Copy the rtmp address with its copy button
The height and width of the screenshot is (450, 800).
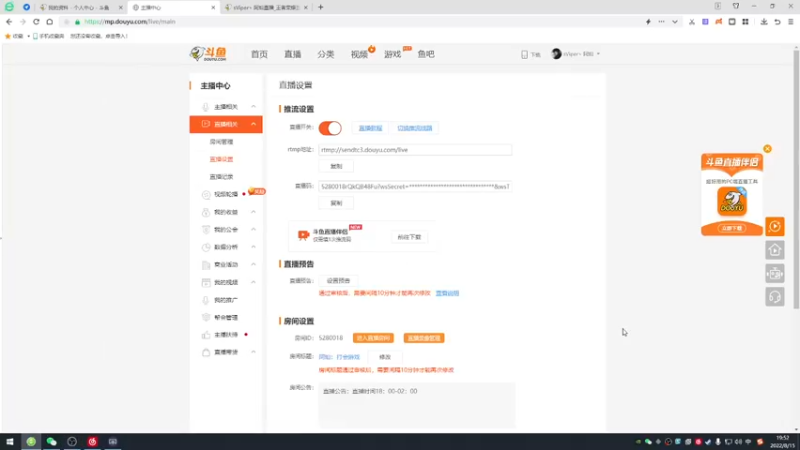(x=336, y=166)
